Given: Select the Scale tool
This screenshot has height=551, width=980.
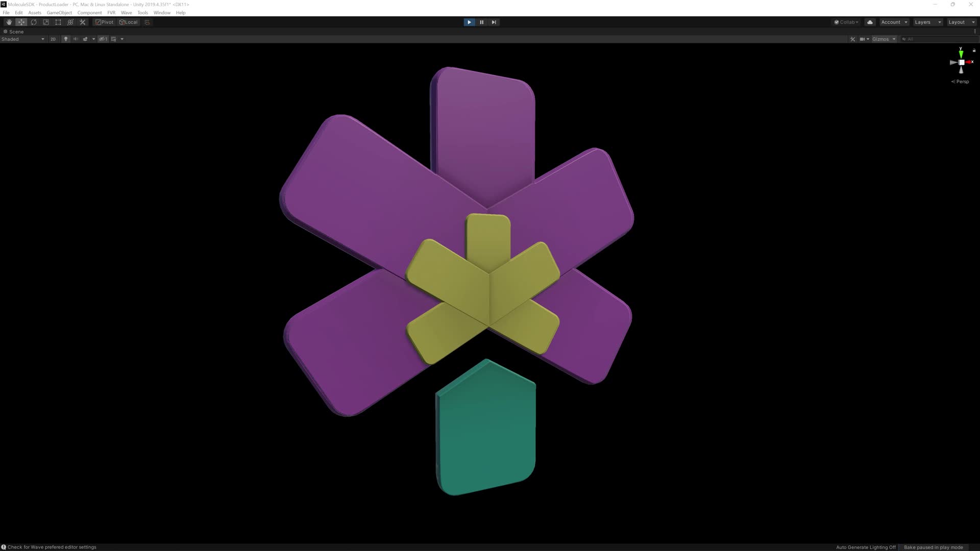Looking at the screenshot, I should pos(46,22).
